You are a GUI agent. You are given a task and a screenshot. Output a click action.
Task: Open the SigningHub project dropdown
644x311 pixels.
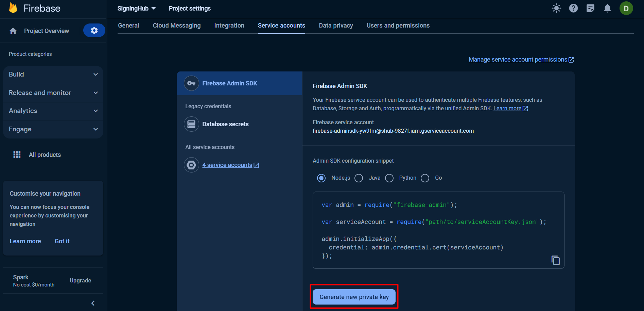coord(137,9)
